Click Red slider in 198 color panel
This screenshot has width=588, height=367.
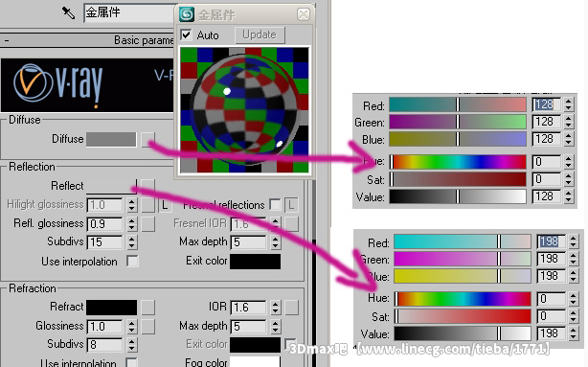(463, 241)
